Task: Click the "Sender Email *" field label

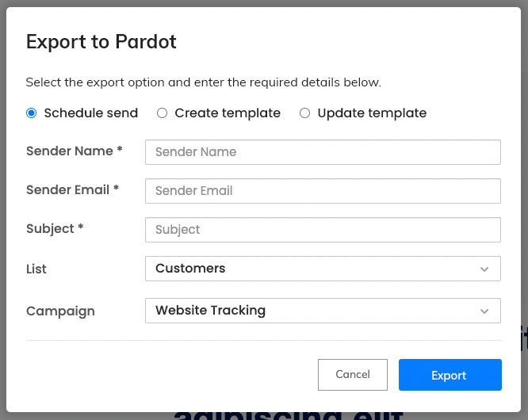Action: pos(73,189)
